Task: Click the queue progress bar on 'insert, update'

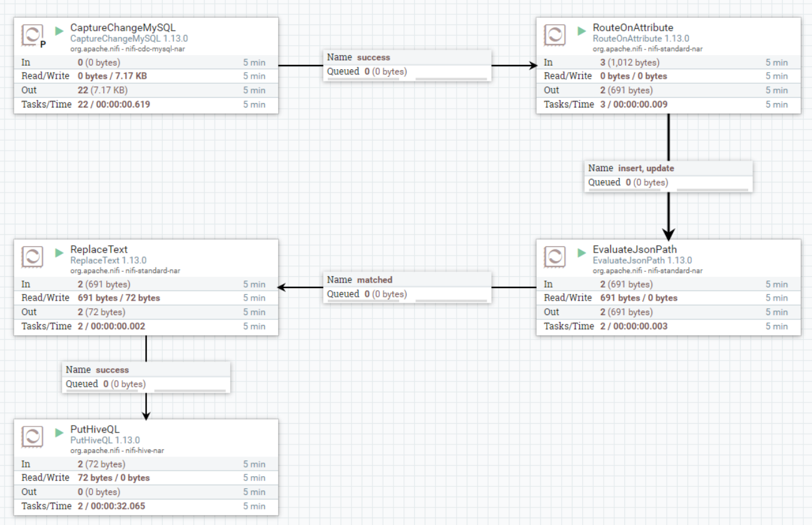Action: [x=712, y=189]
